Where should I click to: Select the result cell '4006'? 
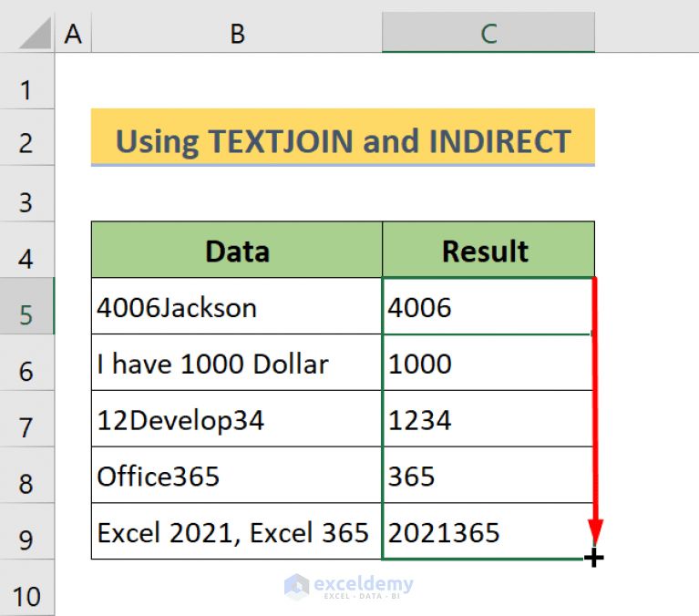488,306
